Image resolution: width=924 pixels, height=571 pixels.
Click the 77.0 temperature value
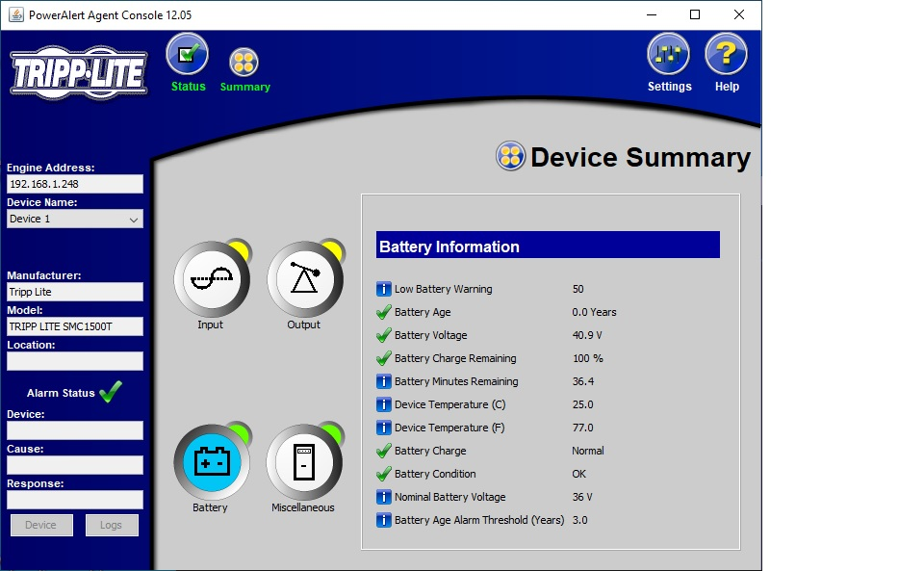point(583,428)
